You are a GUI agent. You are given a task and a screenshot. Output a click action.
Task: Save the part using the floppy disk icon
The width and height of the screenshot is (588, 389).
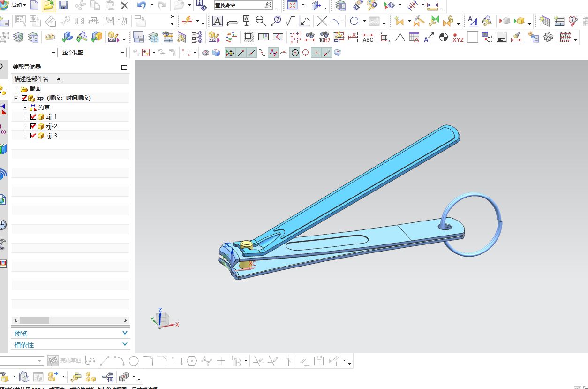63,6
